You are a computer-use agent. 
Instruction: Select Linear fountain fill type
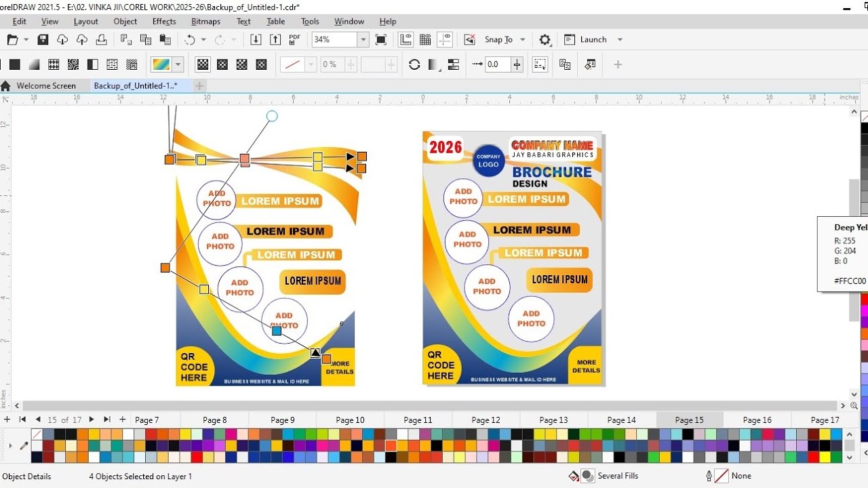coord(203,64)
